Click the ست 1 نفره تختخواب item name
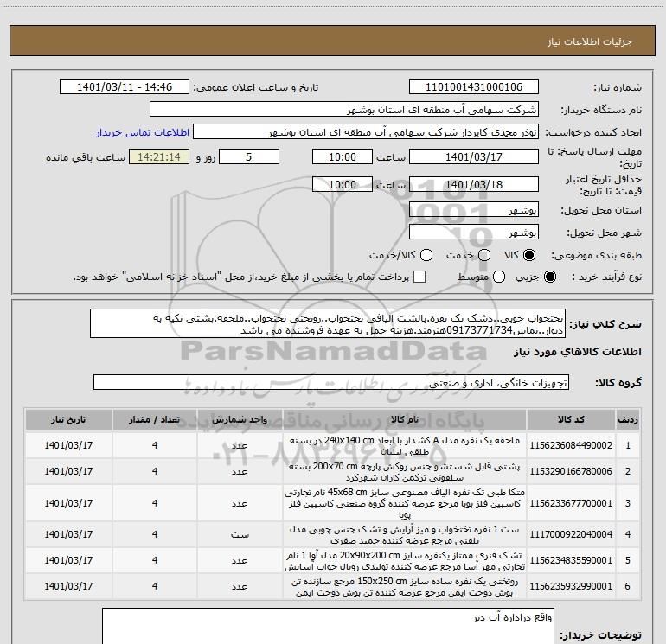The height and width of the screenshot is (644, 666). (405, 535)
